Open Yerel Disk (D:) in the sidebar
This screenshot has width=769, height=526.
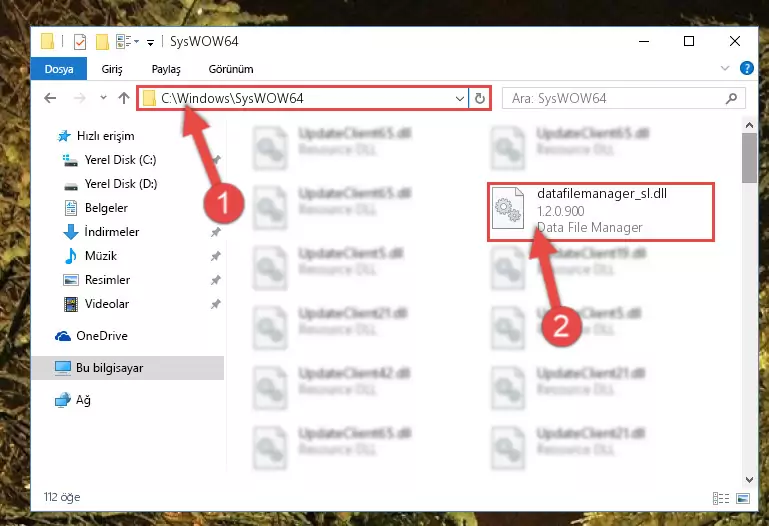121,184
